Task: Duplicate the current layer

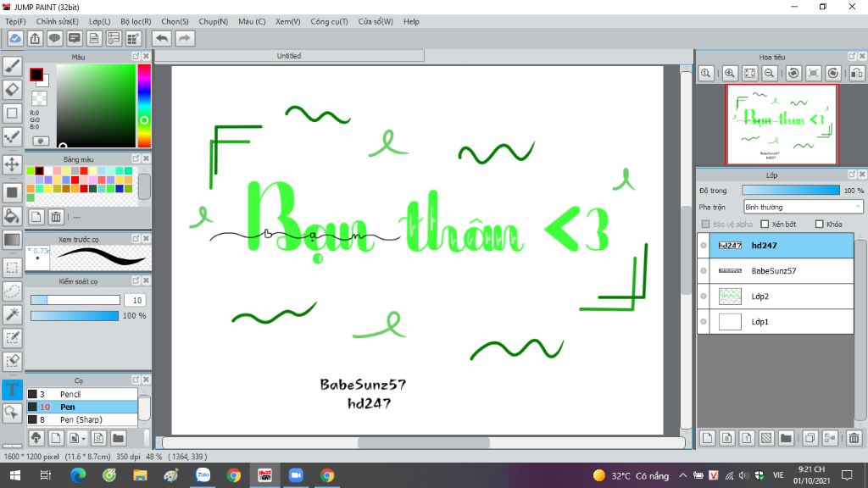Action: [x=810, y=438]
